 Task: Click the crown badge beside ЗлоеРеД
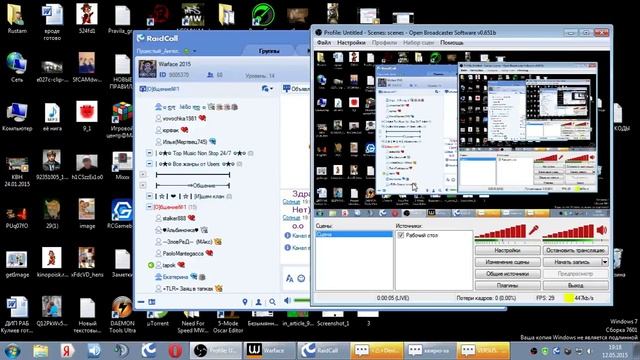click(x=218, y=242)
